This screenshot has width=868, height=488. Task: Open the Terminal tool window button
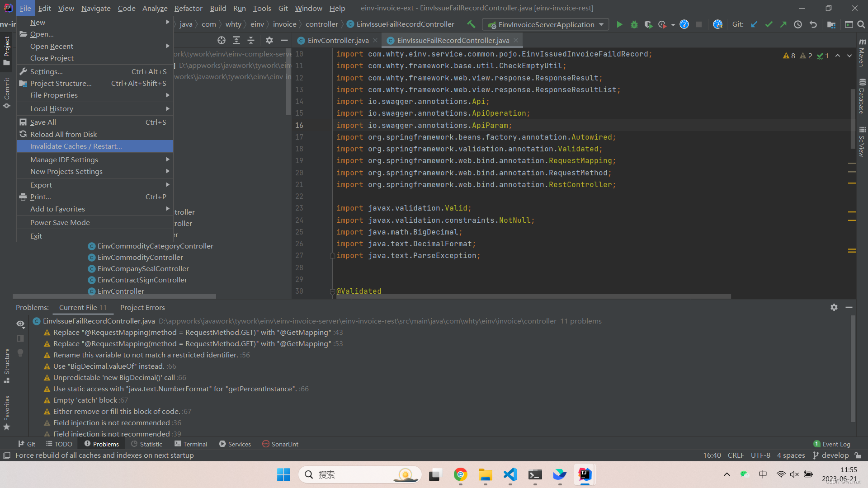pyautogui.click(x=191, y=444)
